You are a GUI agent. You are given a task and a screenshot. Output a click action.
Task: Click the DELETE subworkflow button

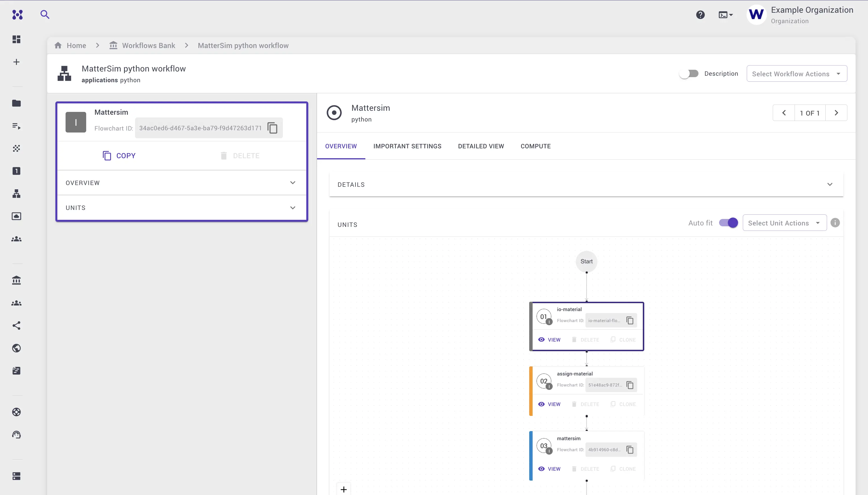tap(240, 156)
